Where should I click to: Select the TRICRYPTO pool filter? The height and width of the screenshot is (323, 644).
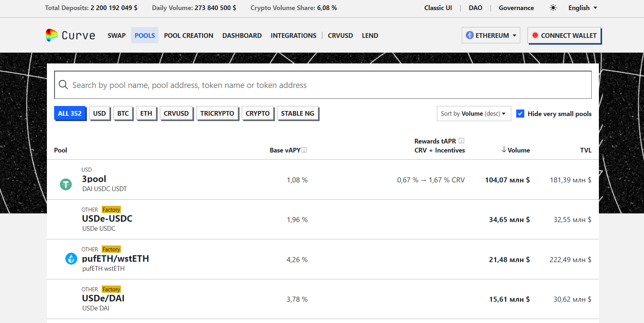pyautogui.click(x=217, y=113)
